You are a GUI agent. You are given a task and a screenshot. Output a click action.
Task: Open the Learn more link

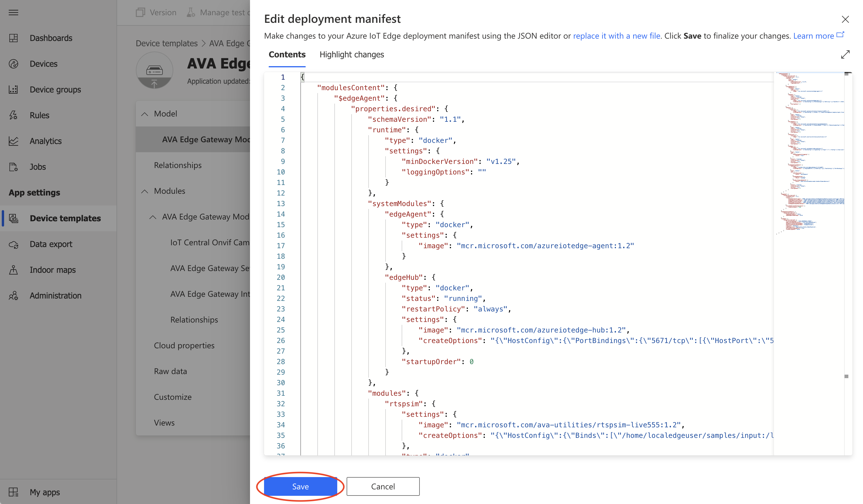click(813, 36)
